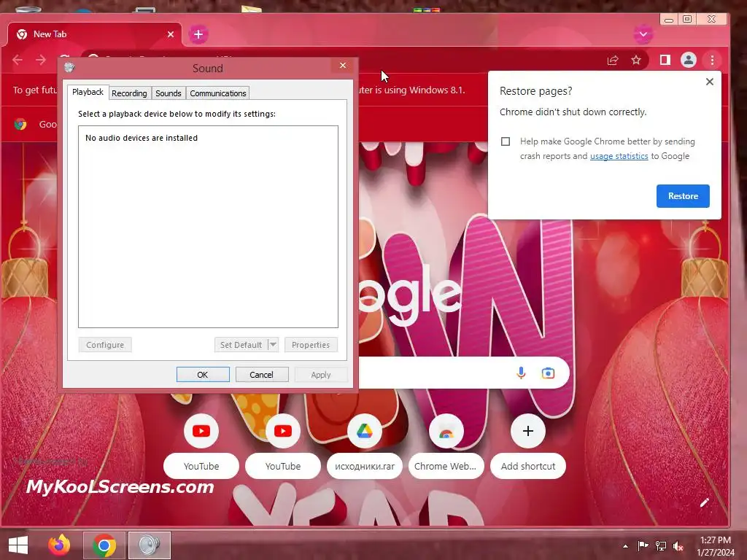The width and height of the screenshot is (747, 560).
Task: Click the Sound dialog speaker icon
Action: tap(69, 67)
